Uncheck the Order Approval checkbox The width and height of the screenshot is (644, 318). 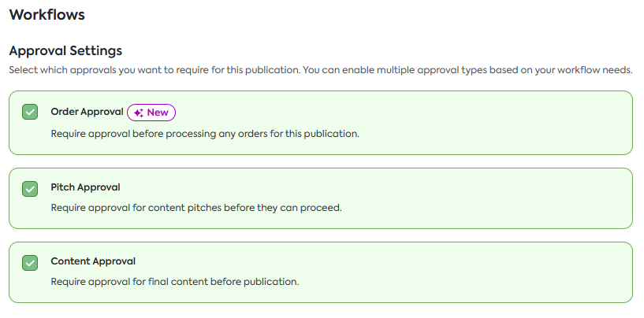click(x=30, y=113)
